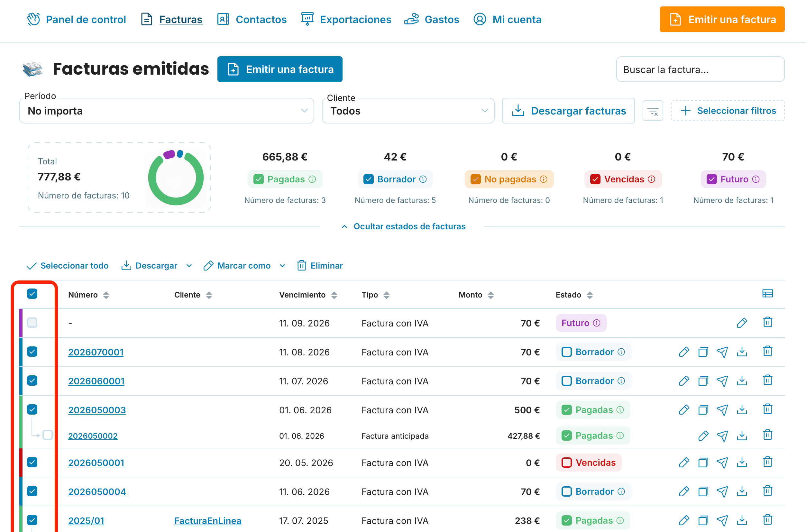Screen dimensions: 806x532
Task: Collapse the invoice states via Ocultar estados
Action: pyautogui.click(x=403, y=226)
